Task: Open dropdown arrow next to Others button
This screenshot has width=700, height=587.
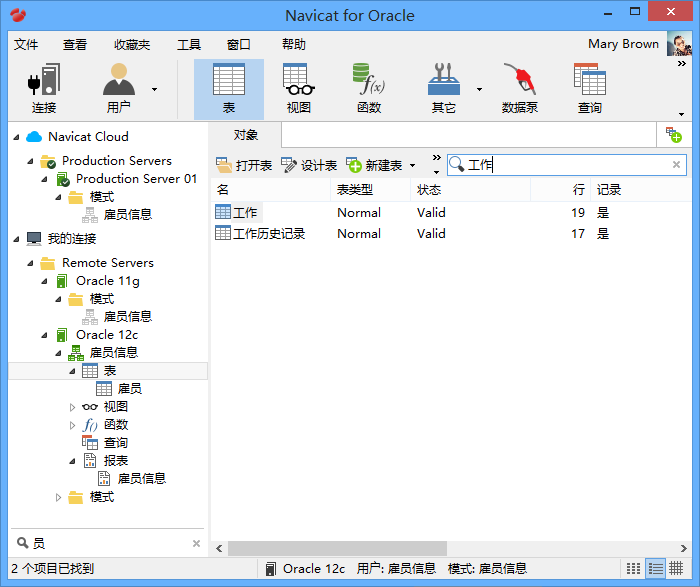Action: [x=479, y=89]
